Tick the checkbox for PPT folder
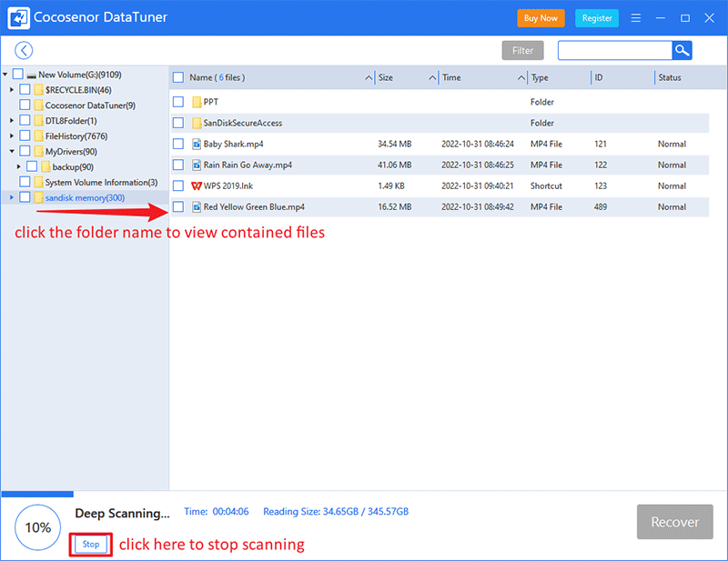The height and width of the screenshot is (561, 728). point(178,102)
